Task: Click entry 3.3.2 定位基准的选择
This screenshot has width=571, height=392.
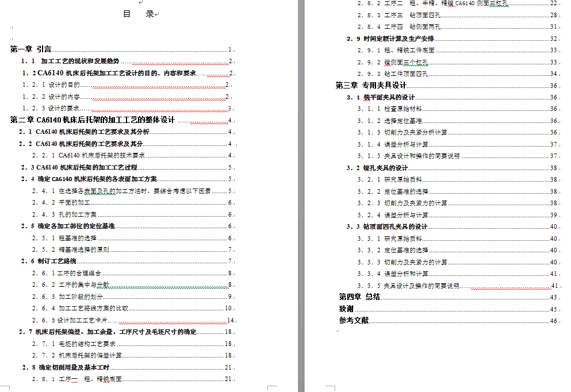Action: tap(458, 251)
